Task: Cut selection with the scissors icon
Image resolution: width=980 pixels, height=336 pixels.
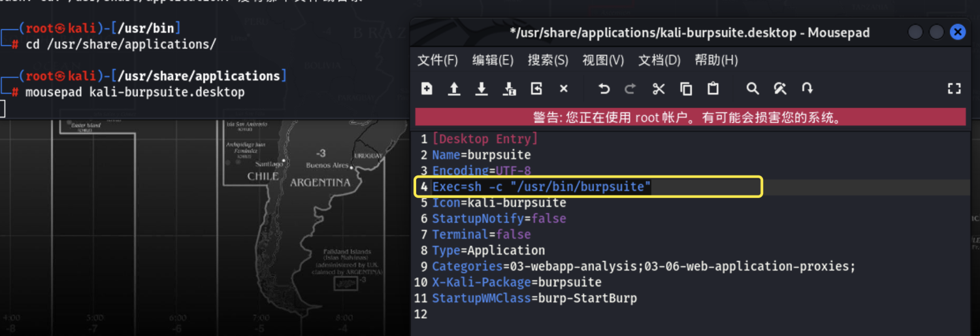Action: click(659, 89)
